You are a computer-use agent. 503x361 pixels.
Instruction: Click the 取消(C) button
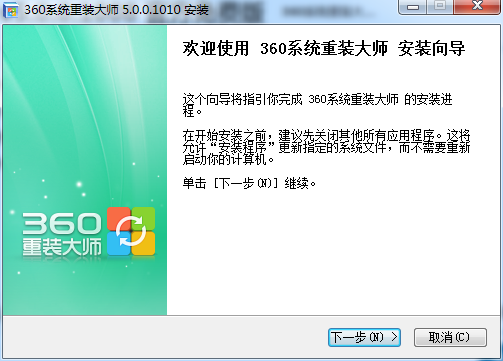coord(450,337)
